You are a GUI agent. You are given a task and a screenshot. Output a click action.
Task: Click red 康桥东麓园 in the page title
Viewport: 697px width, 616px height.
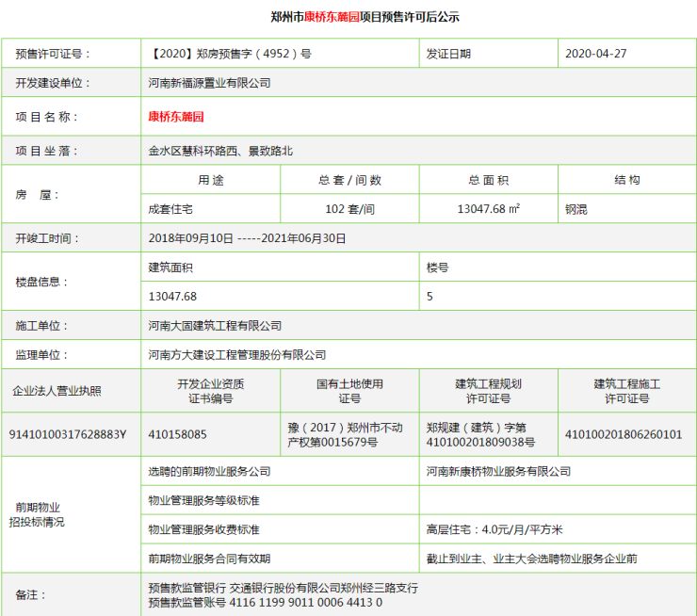click(x=332, y=17)
